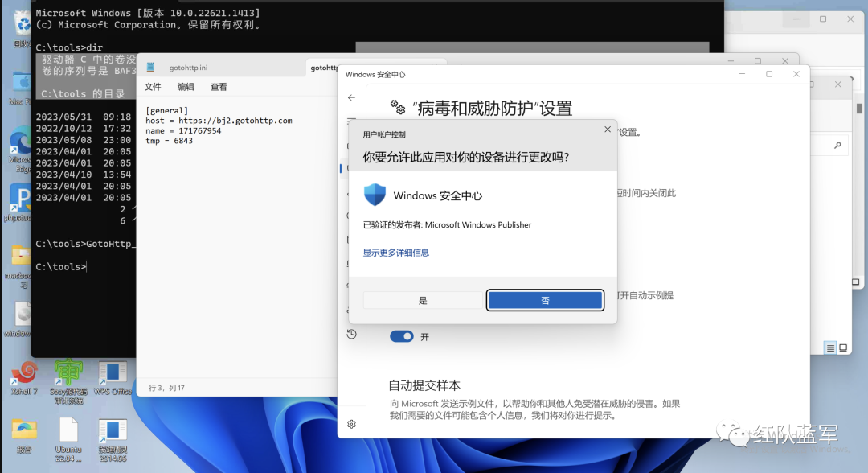This screenshot has height=473, width=868.
Task: Switch to the second gotohttp tab in Notepad
Action: click(x=324, y=68)
